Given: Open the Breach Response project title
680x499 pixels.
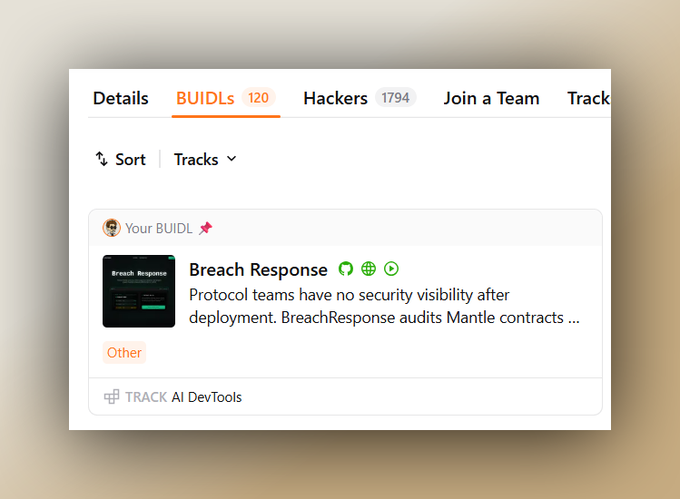Looking at the screenshot, I should 258,270.
